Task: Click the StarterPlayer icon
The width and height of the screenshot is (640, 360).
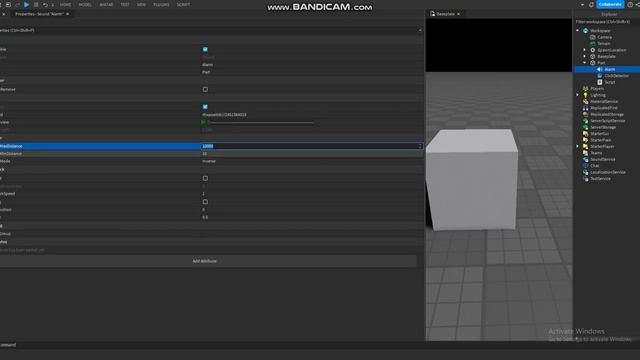Action: [585, 147]
